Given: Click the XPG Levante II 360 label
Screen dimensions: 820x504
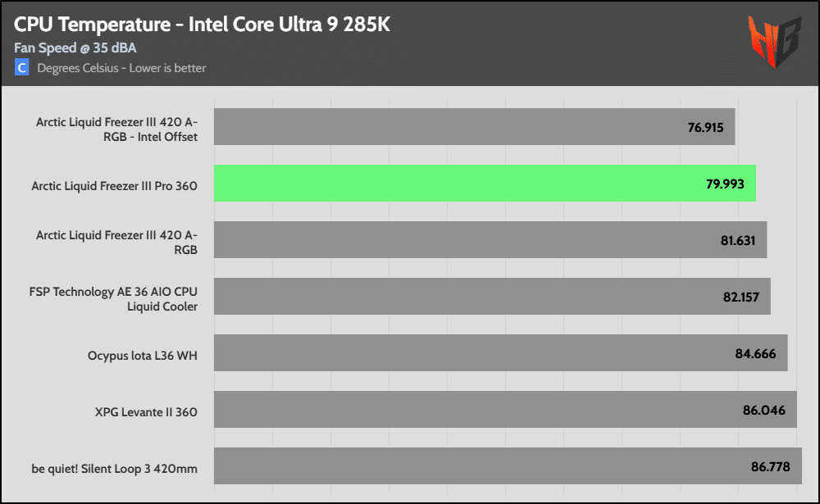Looking at the screenshot, I should pyautogui.click(x=146, y=412).
